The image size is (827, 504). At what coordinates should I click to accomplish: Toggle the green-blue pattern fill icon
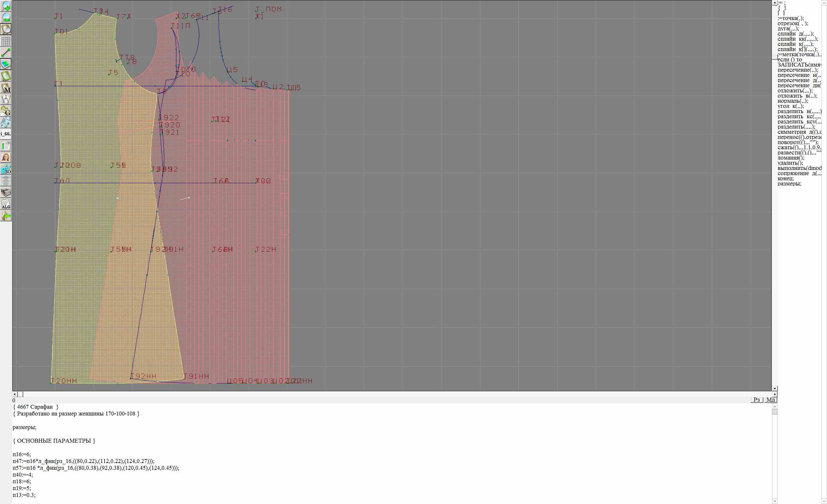(x=6, y=64)
